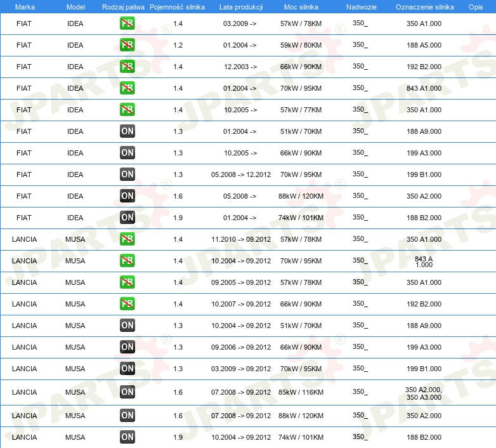496x448 pixels.
Task: Click engine codes '350 A2.000, 350 A3.000' cell
Action: click(x=424, y=393)
